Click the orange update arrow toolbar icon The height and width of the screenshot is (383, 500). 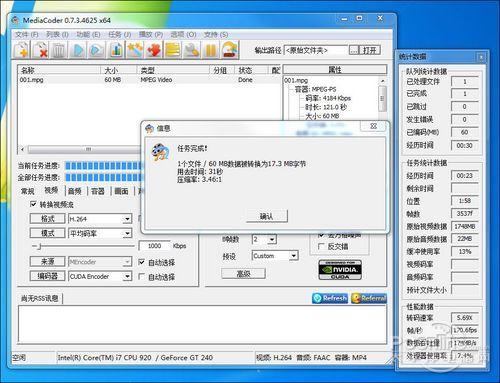(x=230, y=50)
